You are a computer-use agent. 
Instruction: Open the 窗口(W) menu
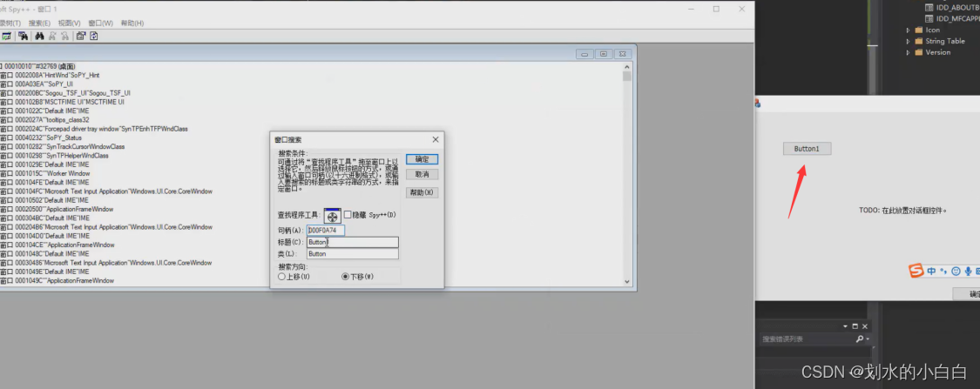[101, 23]
